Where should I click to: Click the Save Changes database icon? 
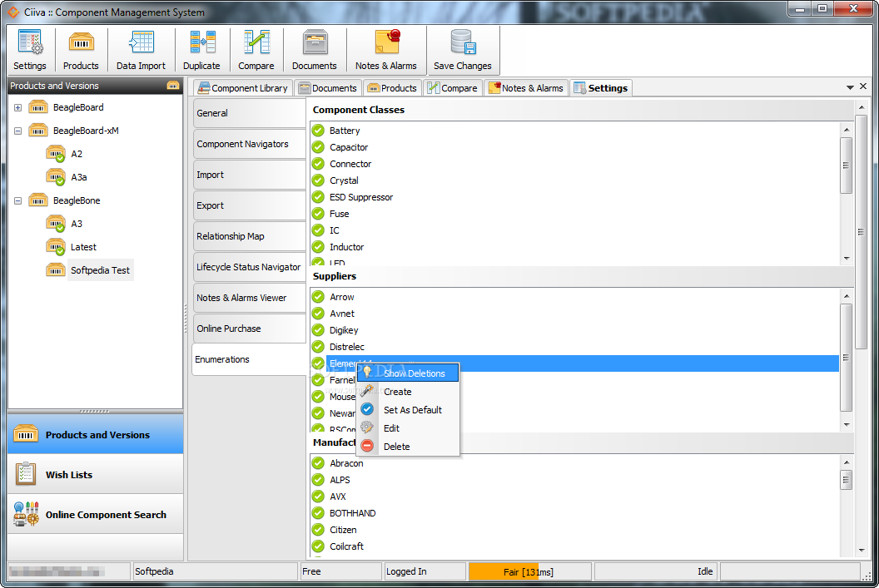coord(463,43)
